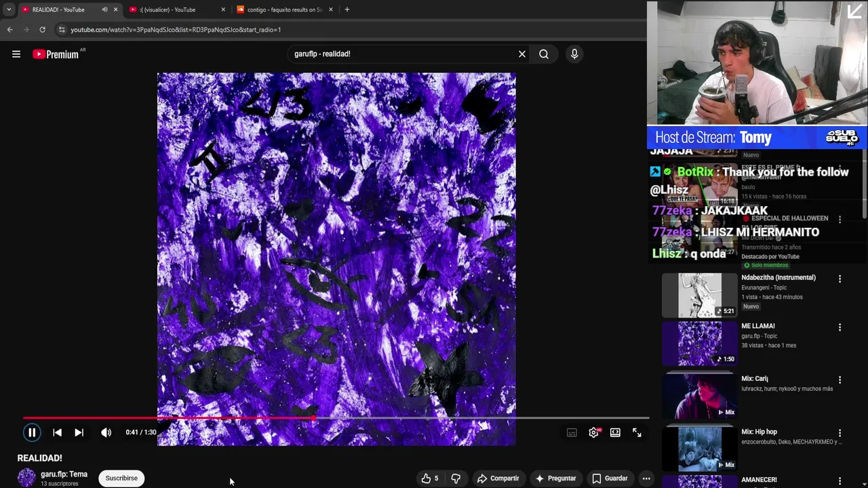Open the AMANECER! video title
Image resolution: width=868 pixels, height=488 pixels.
[x=759, y=480]
